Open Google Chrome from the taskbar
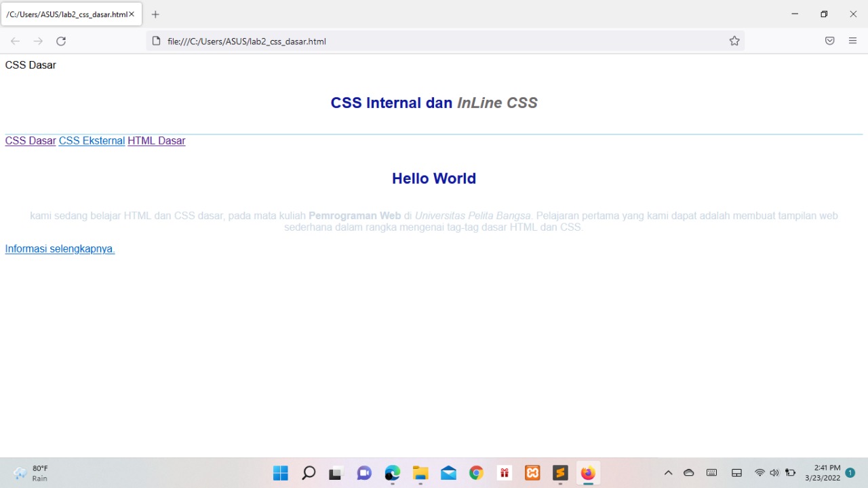The image size is (868, 488). [476, 472]
